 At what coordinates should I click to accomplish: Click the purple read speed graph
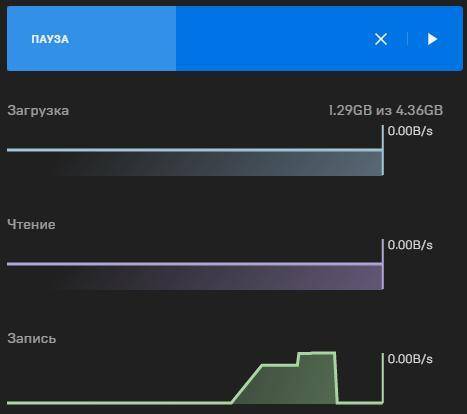(x=195, y=276)
